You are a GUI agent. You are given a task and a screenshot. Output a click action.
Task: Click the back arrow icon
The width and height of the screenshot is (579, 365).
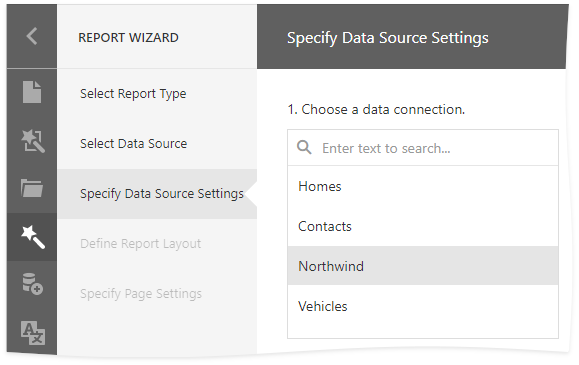point(32,36)
